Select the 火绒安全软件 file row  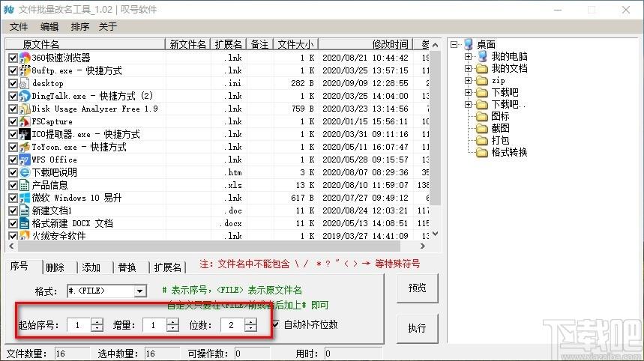217,236
